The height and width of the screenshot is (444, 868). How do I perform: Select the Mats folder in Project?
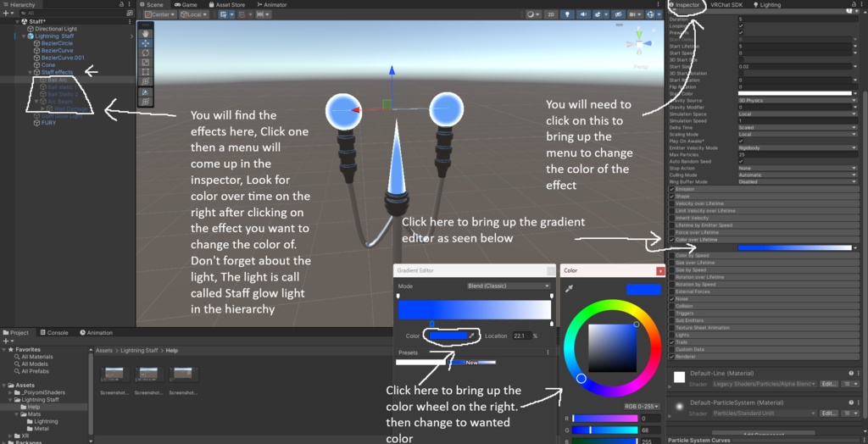click(34, 414)
